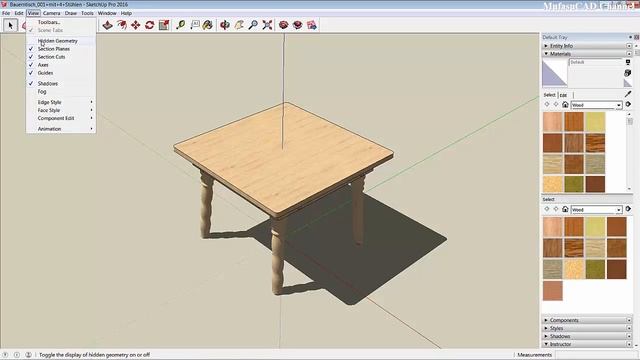This screenshot has width=640, height=360.
Task: Activate the Tape Measure tool
Action: (x=180, y=25)
